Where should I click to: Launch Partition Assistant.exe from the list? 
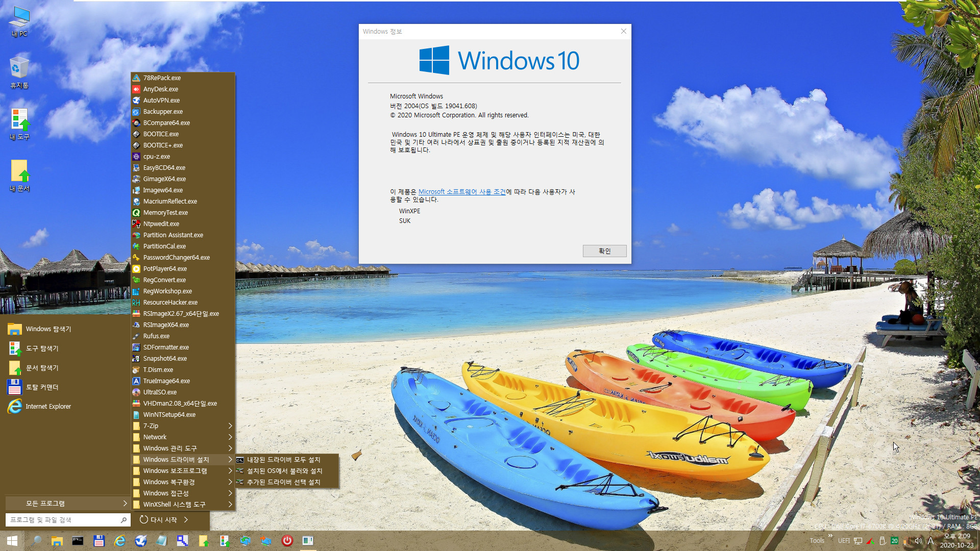click(183, 235)
